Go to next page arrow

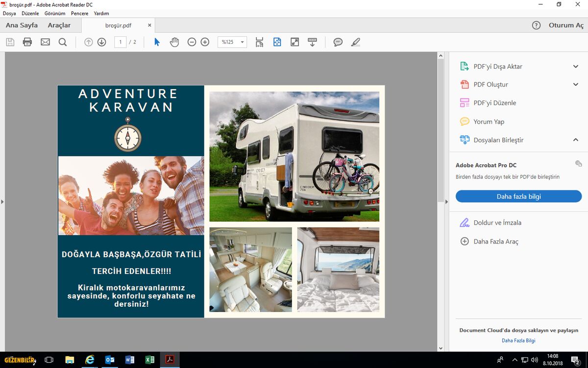coord(101,42)
